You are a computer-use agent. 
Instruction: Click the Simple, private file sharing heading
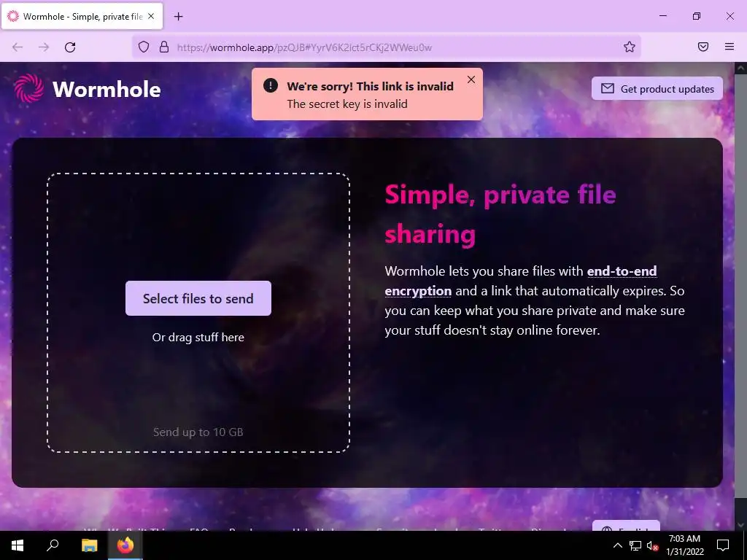[x=500, y=214]
